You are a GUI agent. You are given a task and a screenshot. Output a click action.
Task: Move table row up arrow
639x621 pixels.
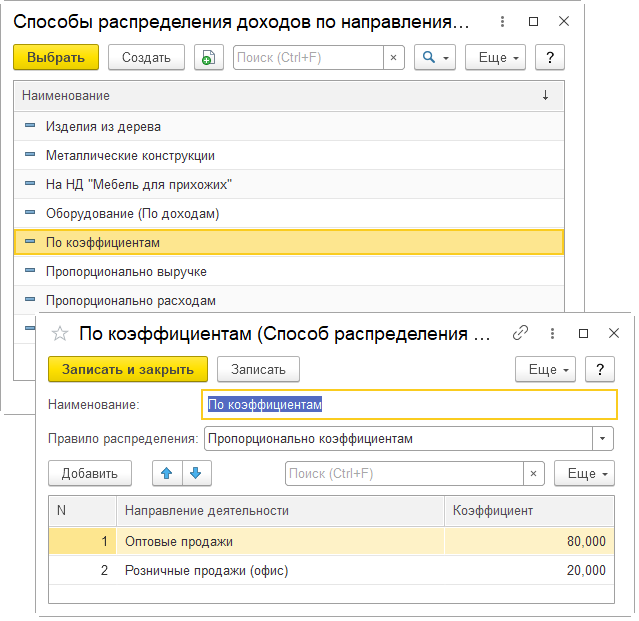(x=167, y=473)
